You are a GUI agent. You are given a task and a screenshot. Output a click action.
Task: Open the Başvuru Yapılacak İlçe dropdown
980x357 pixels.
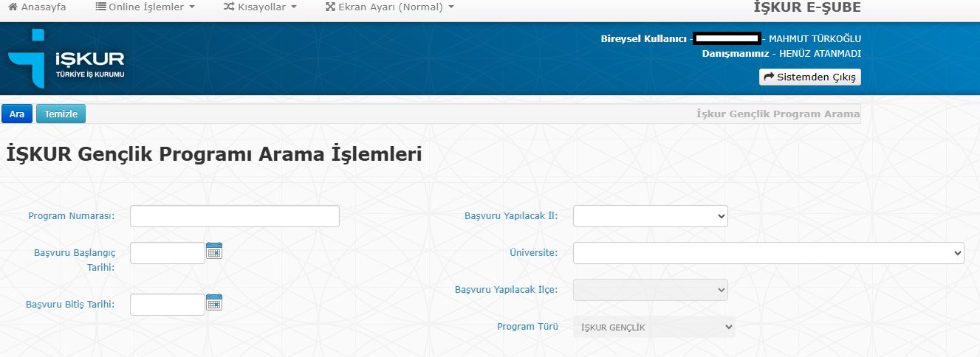[x=650, y=290]
